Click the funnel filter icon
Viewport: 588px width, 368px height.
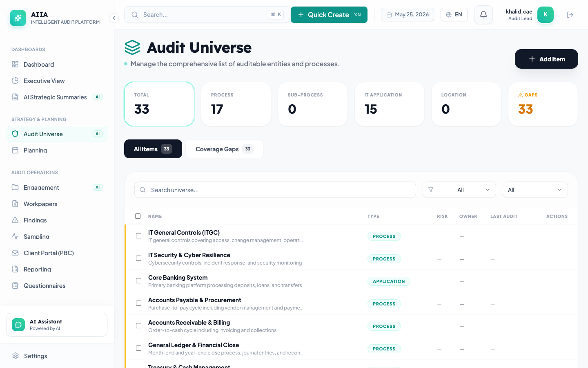431,190
